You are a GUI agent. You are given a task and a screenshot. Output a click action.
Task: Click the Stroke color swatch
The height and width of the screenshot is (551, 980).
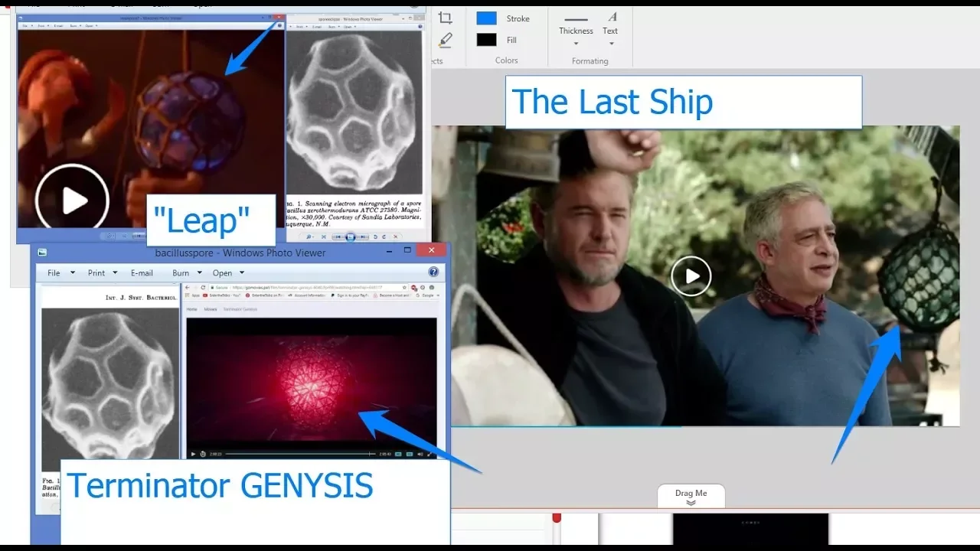point(486,18)
